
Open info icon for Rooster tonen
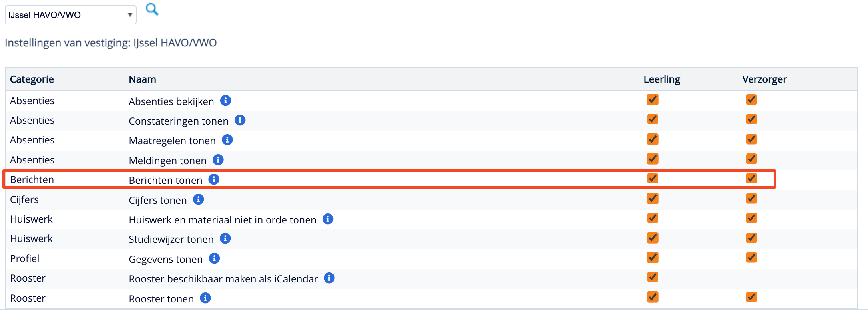205,298
